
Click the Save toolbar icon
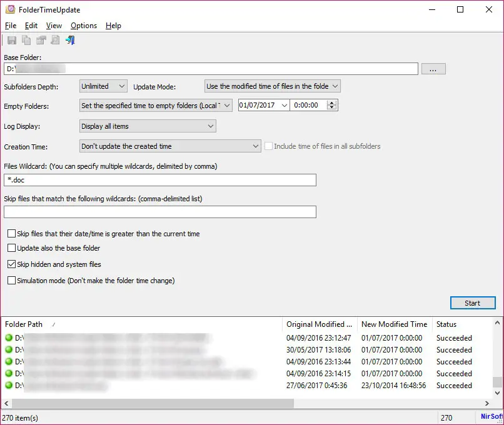12,40
